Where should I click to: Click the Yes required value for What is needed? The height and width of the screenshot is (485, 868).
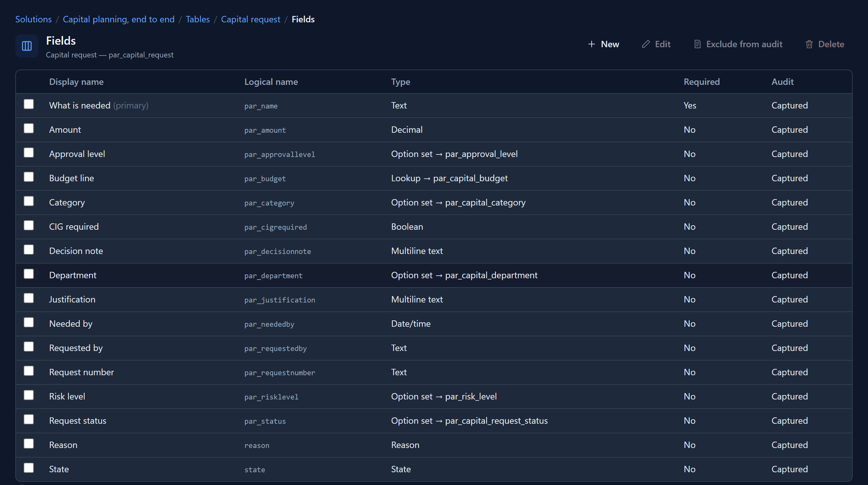click(x=690, y=105)
